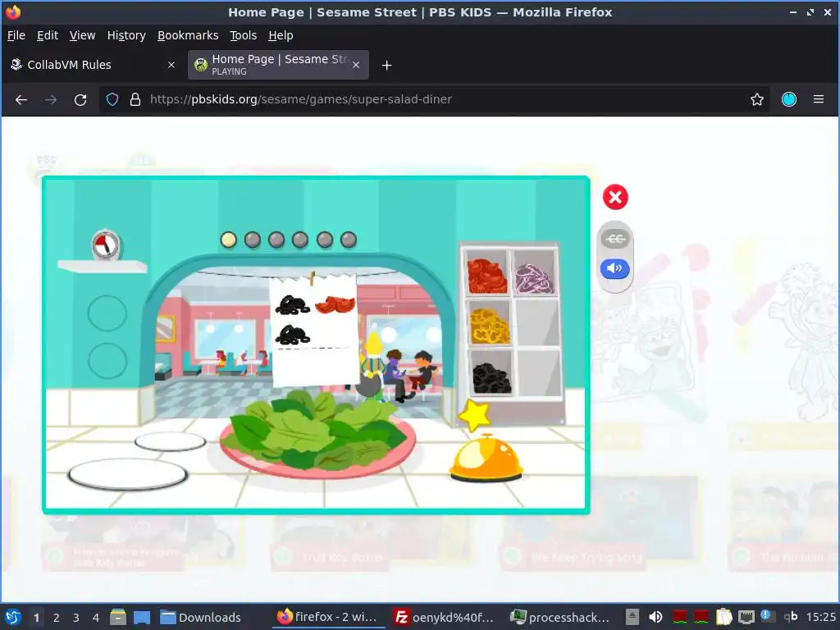Click the system tray volume icon
Viewport: 840px width, 630px height.
click(x=655, y=617)
